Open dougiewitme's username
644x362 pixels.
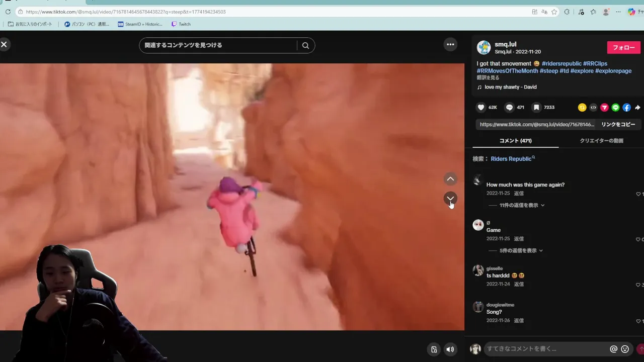point(500,305)
